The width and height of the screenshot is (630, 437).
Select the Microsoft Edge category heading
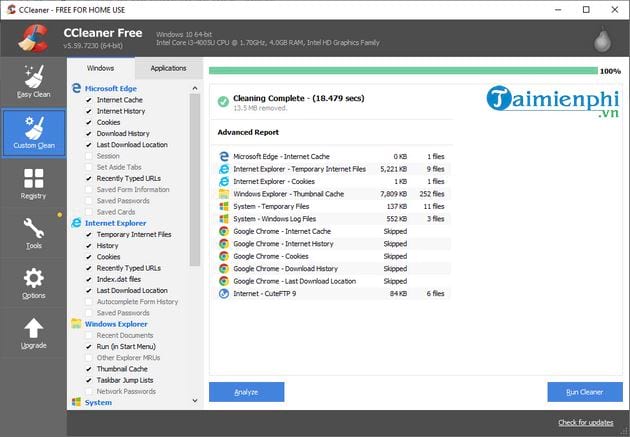[110, 88]
